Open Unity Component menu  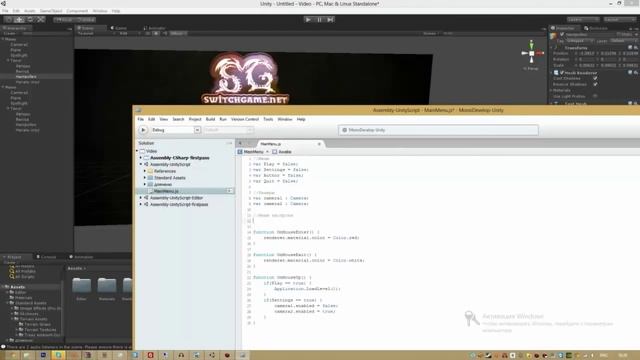tap(77, 11)
